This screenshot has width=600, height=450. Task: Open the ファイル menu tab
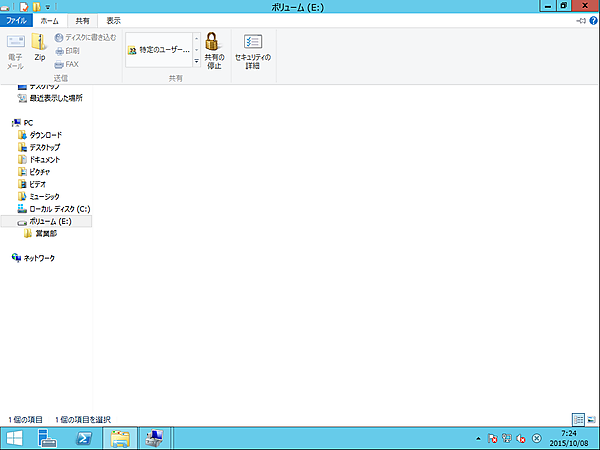[x=16, y=21]
